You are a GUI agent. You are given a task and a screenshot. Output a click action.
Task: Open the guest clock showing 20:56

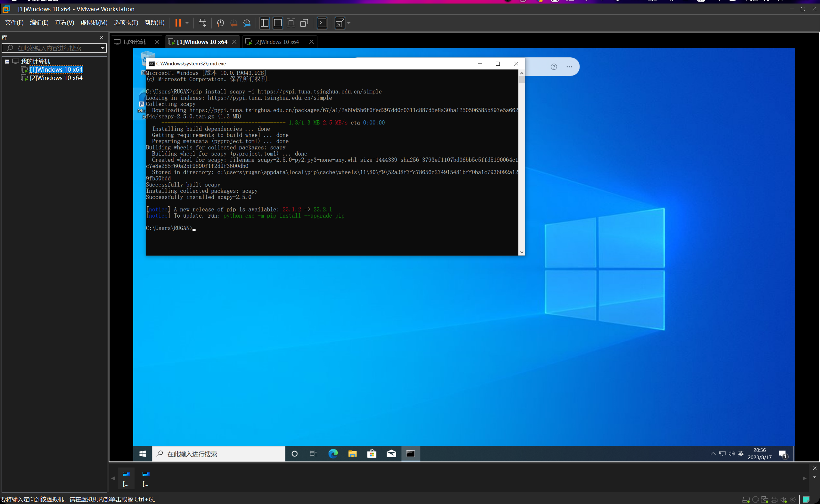pyautogui.click(x=759, y=454)
